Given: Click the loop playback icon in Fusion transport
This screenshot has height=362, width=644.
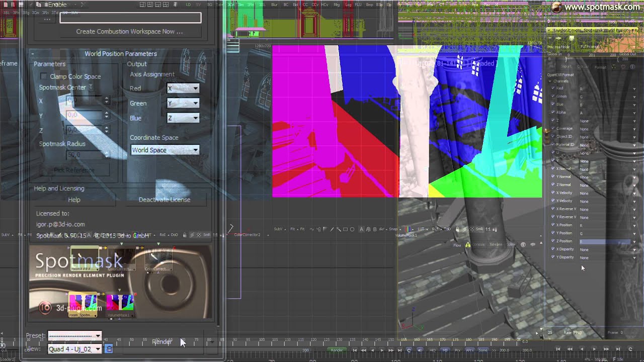Looking at the screenshot, I should (x=409, y=350).
